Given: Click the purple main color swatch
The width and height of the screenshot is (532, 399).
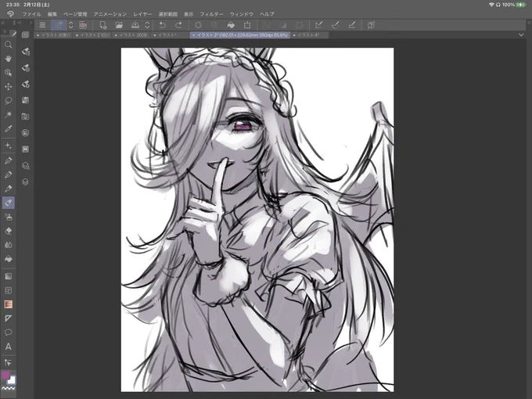Looking at the screenshot, I should [x=5, y=375].
